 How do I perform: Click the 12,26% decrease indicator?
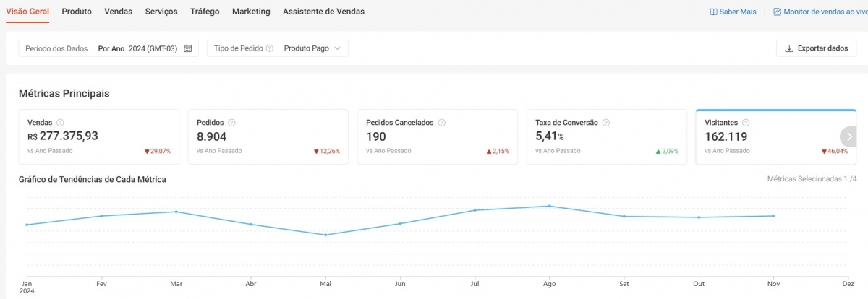pos(327,152)
